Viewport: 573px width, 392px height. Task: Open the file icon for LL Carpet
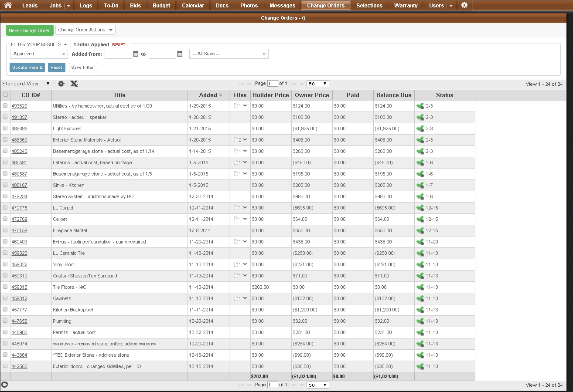click(236, 208)
